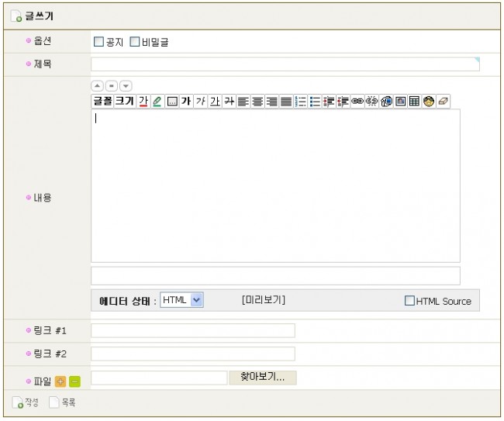504x421 pixels.
Task: Click the [미리보기] preview link
Action: tap(264, 300)
